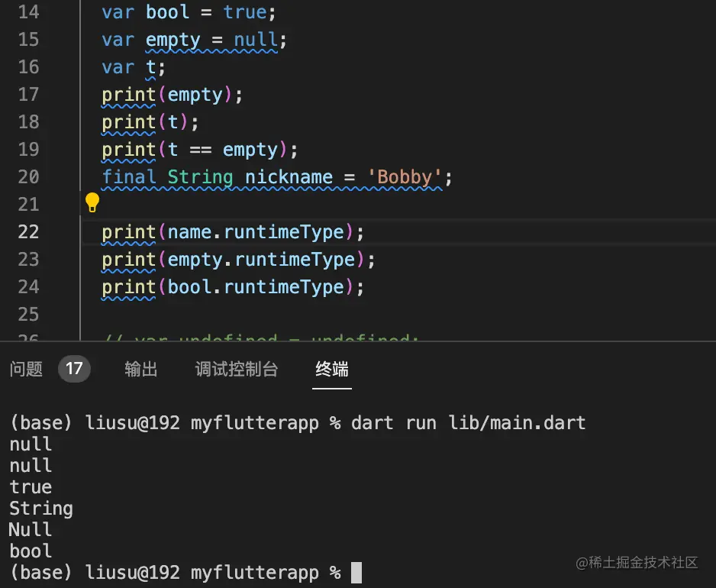Click the yellow lightbulb quick-fix icon
Image resolution: width=716 pixels, height=588 pixels.
(x=92, y=202)
